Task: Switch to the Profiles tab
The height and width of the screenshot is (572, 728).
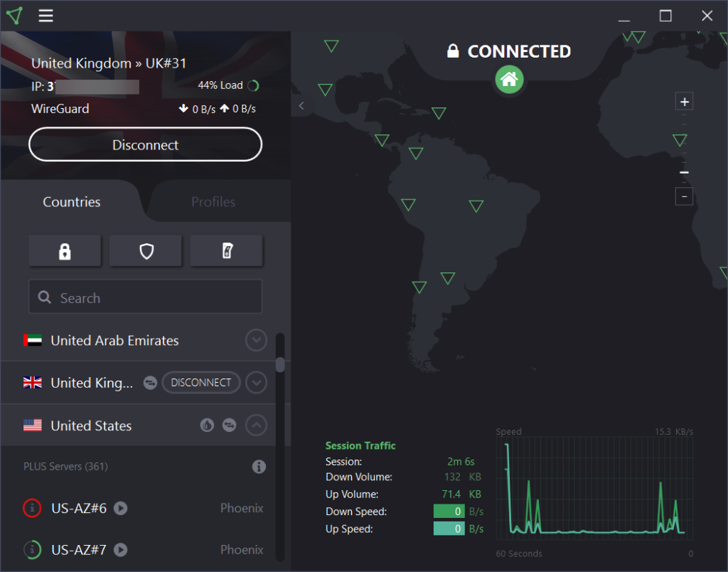Action: tap(213, 201)
